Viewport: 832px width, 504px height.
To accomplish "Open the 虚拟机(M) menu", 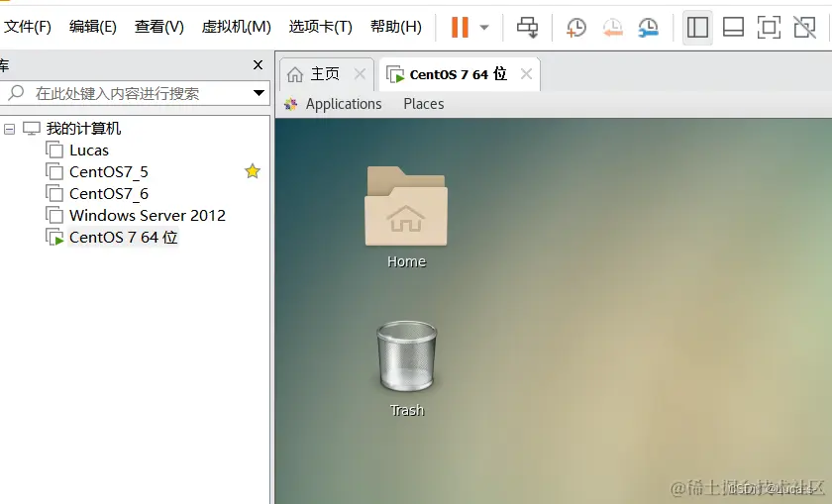I will pos(236,27).
